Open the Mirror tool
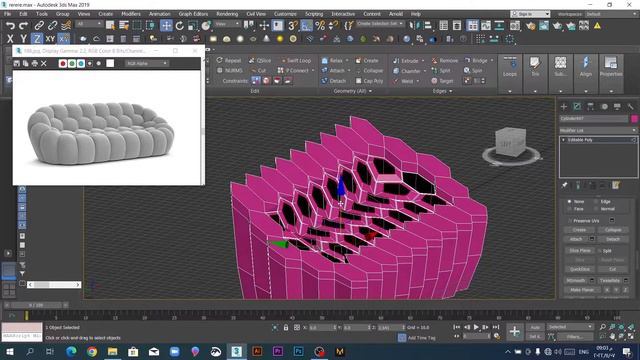The height and width of the screenshot is (360, 640). pyautogui.click(x=414, y=26)
